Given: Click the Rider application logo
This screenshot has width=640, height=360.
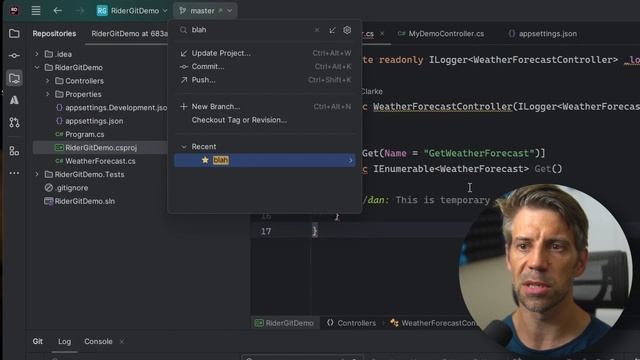Looking at the screenshot, I should [14, 11].
